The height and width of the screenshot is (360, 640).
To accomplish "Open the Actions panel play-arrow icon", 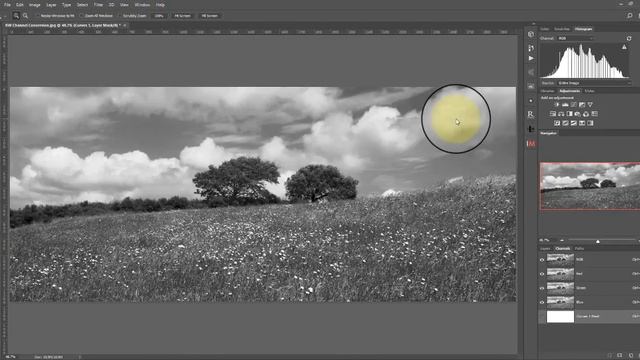I will pyautogui.click(x=531, y=58).
